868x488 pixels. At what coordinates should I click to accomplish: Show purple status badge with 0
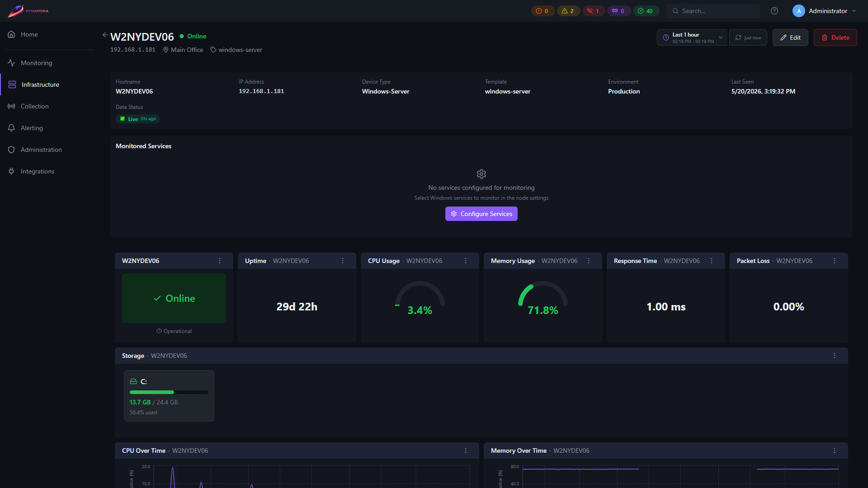(618, 11)
